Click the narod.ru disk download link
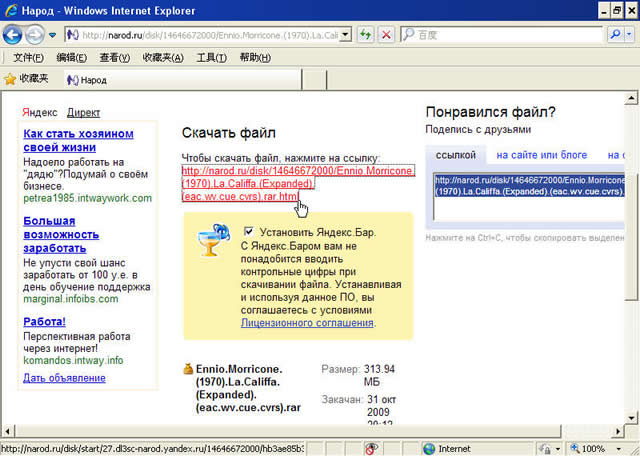This screenshot has width=640, height=456. click(298, 183)
